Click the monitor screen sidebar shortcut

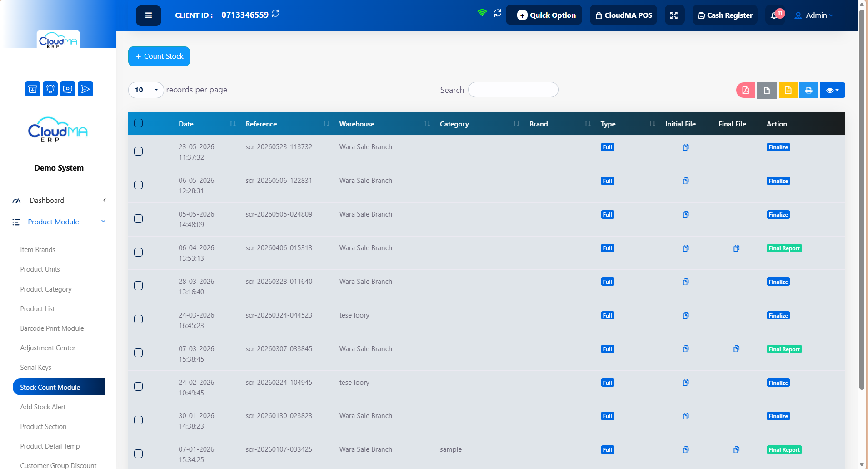[68, 89]
